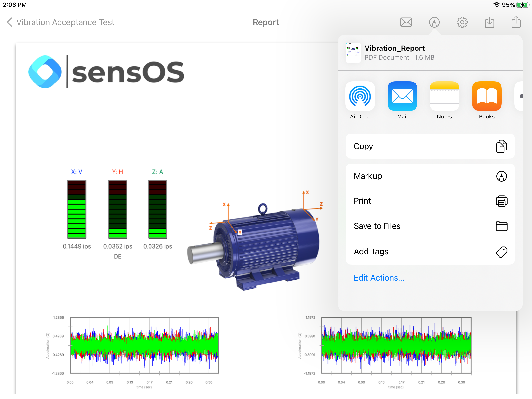The image size is (532, 399).
Task: Choose Print action
Action: [430, 201]
